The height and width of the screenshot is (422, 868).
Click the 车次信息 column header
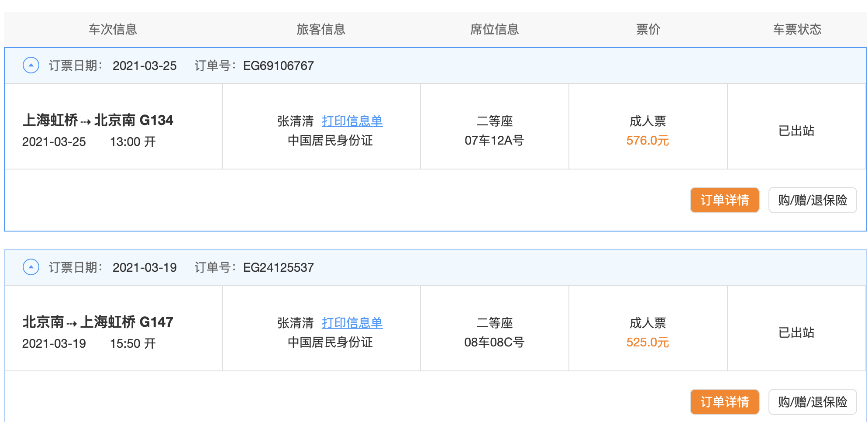click(113, 29)
